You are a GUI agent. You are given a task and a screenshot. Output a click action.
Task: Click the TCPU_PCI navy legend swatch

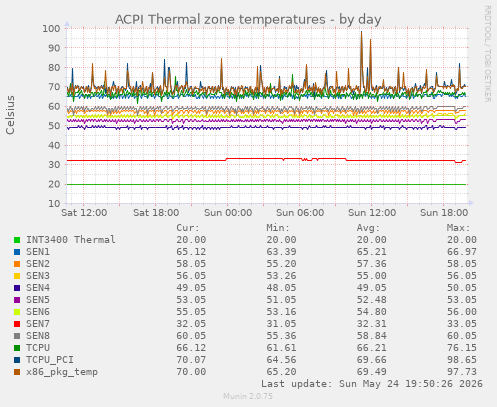point(17,360)
